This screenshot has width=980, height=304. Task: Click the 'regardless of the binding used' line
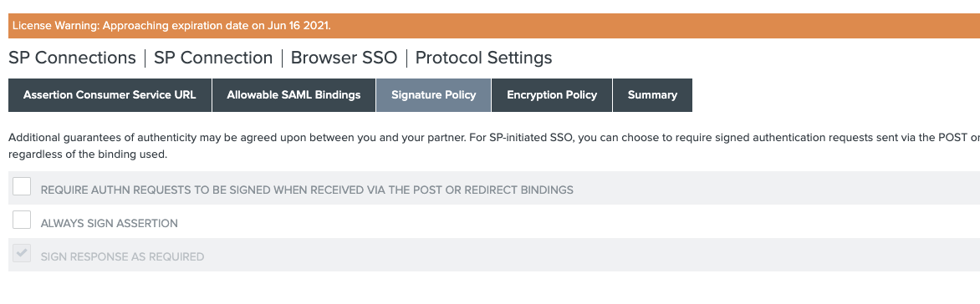[88, 155]
